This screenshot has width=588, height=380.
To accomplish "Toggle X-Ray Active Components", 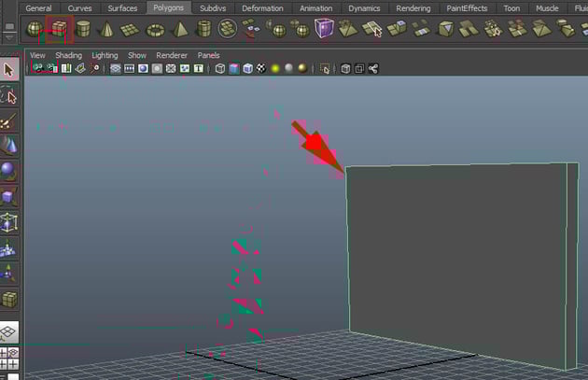I will pos(359,69).
